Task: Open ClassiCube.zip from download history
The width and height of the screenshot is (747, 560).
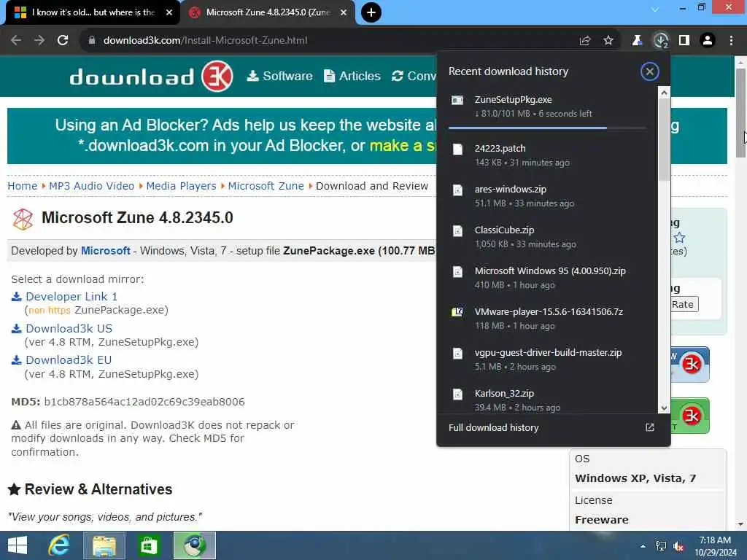Action: (547, 237)
